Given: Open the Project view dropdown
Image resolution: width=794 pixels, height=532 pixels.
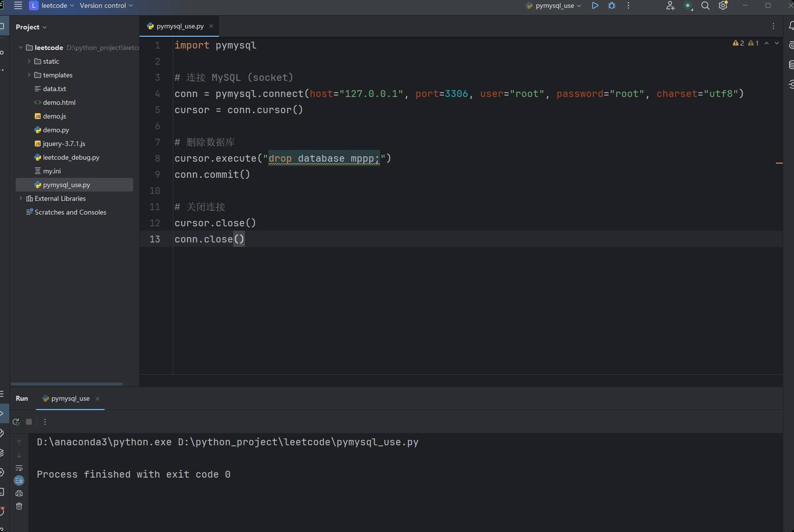Looking at the screenshot, I should tap(31, 27).
